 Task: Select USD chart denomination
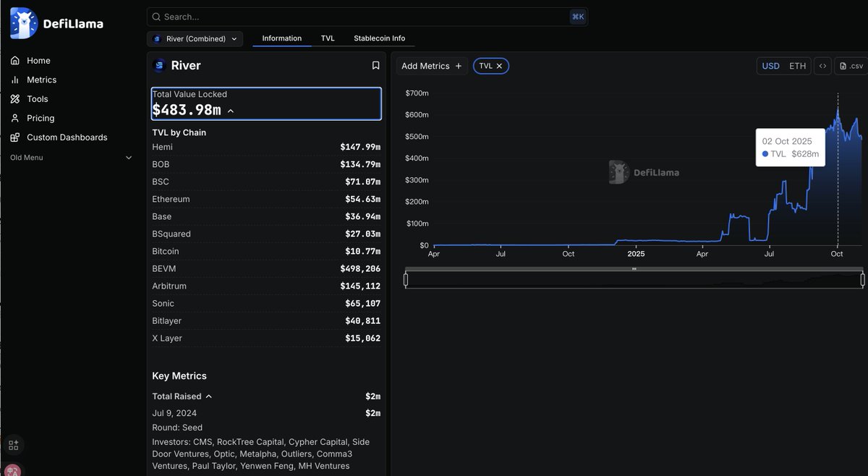coord(770,66)
